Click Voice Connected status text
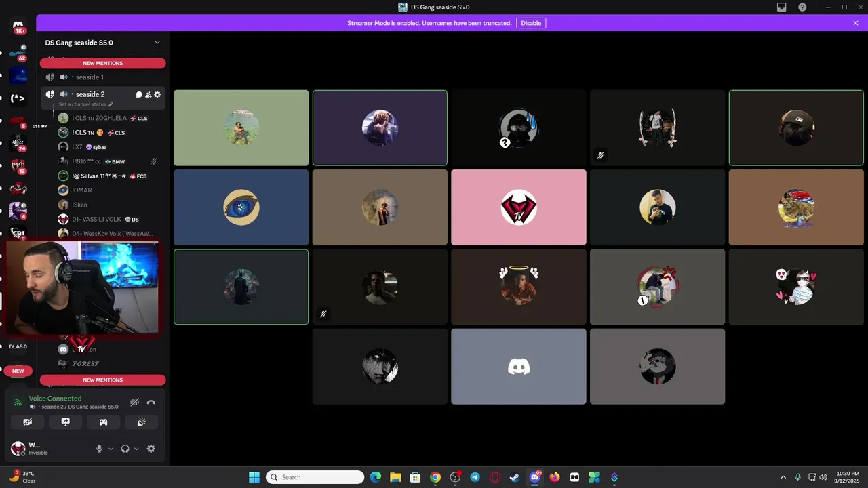This screenshot has height=488, width=868. [x=55, y=399]
